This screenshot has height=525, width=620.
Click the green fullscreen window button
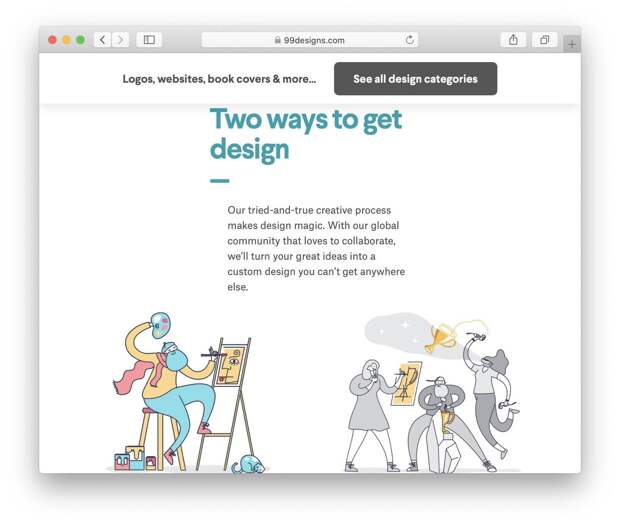pyautogui.click(x=81, y=40)
